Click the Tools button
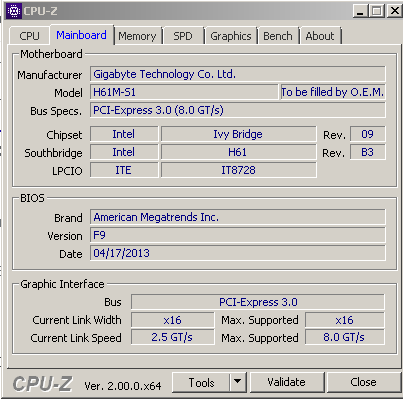Screen dimensions: 403x401 201,382
